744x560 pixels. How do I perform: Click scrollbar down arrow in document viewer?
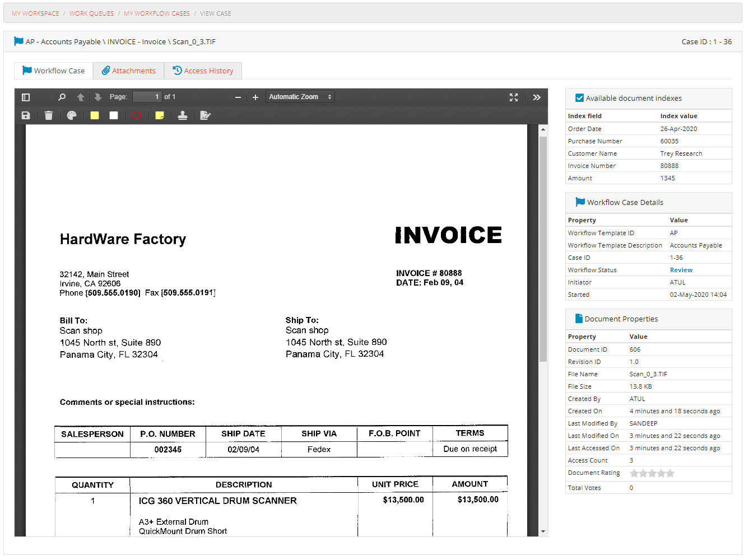543,531
